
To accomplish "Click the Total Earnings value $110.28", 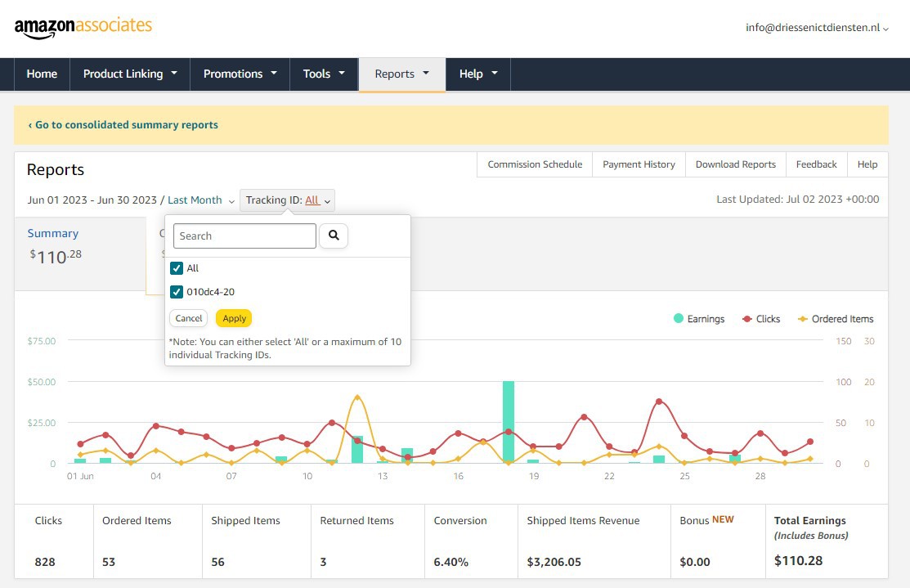I will point(798,561).
